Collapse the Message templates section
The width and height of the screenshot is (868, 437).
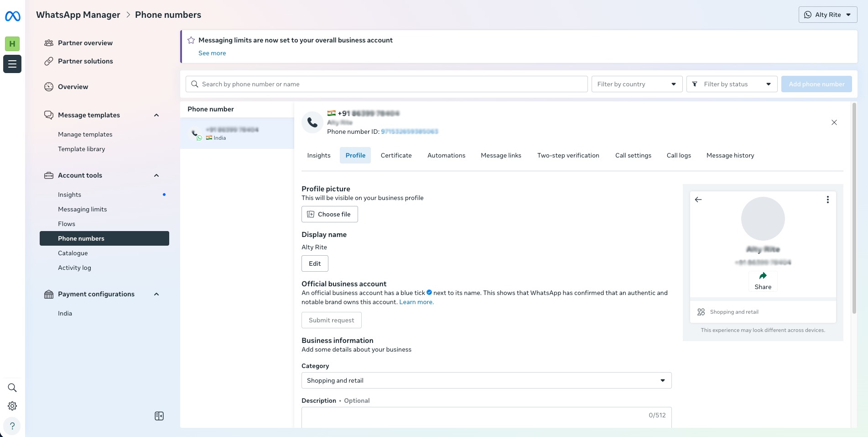pyautogui.click(x=156, y=115)
